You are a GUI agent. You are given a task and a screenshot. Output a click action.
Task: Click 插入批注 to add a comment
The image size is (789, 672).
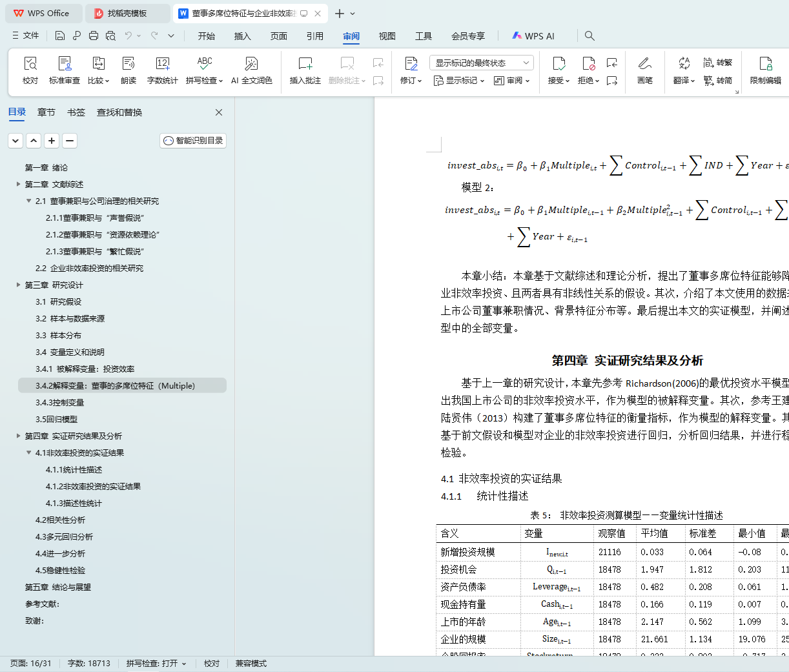[305, 70]
